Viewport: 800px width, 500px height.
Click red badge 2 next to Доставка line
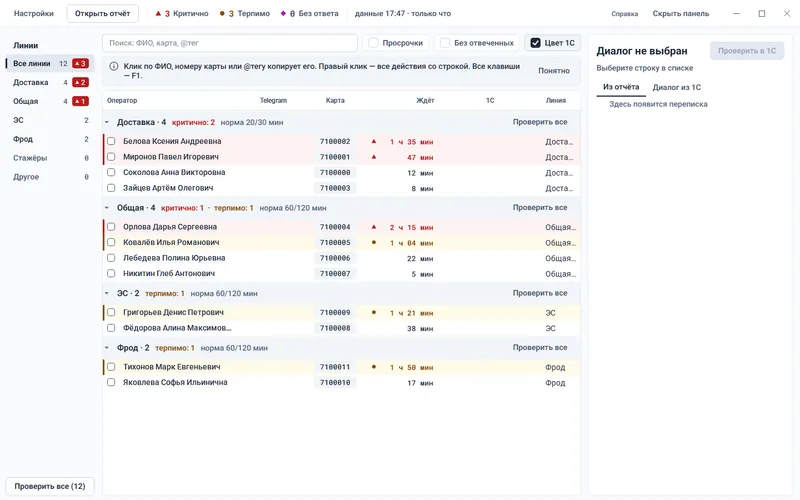coord(80,83)
